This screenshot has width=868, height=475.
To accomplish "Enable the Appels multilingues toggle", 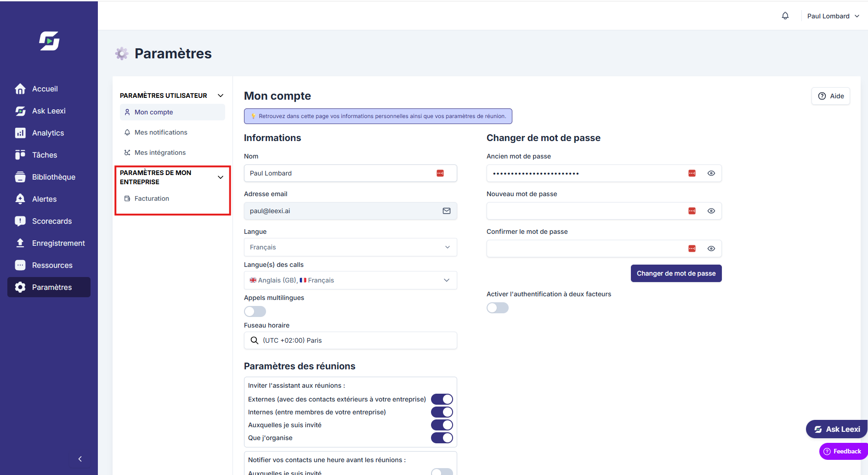I will click(x=255, y=311).
